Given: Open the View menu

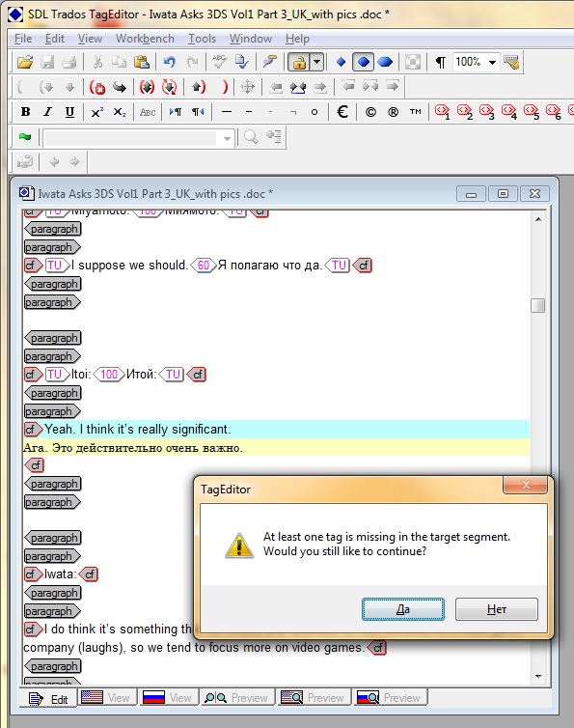Looking at the screenshot, I should (x=90, y=39).
